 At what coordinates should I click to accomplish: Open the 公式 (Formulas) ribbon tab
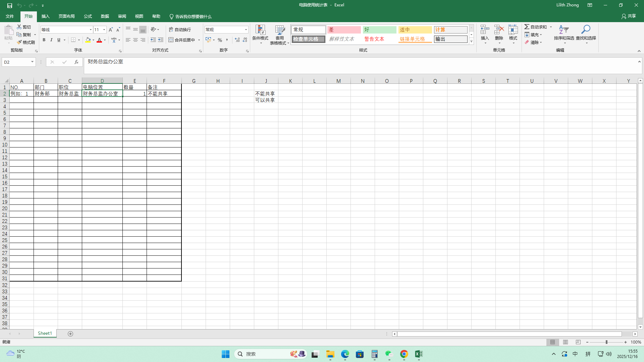[88, 16]
